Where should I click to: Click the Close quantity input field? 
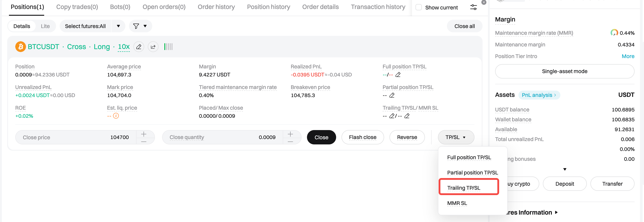[x=222, y=137]
